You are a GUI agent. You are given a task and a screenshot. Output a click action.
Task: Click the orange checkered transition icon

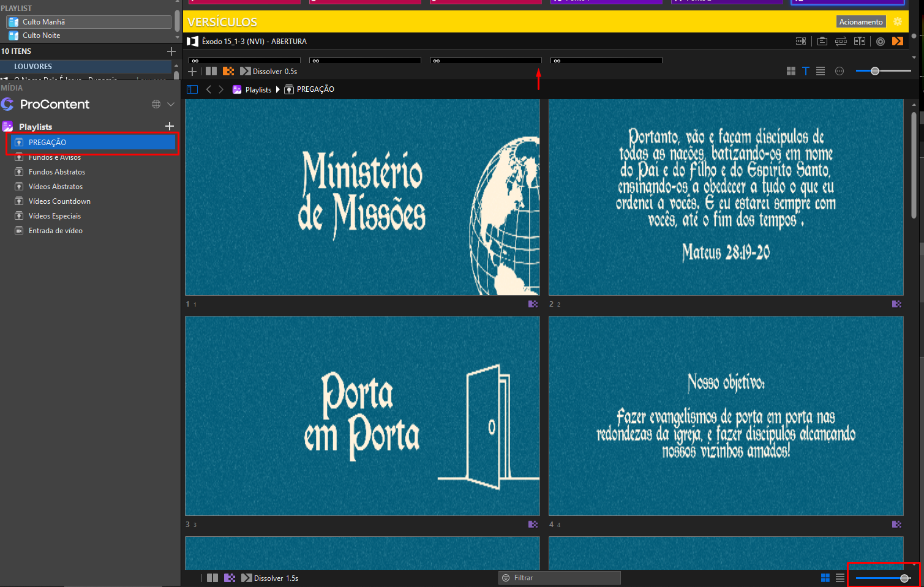pos(228,72)
